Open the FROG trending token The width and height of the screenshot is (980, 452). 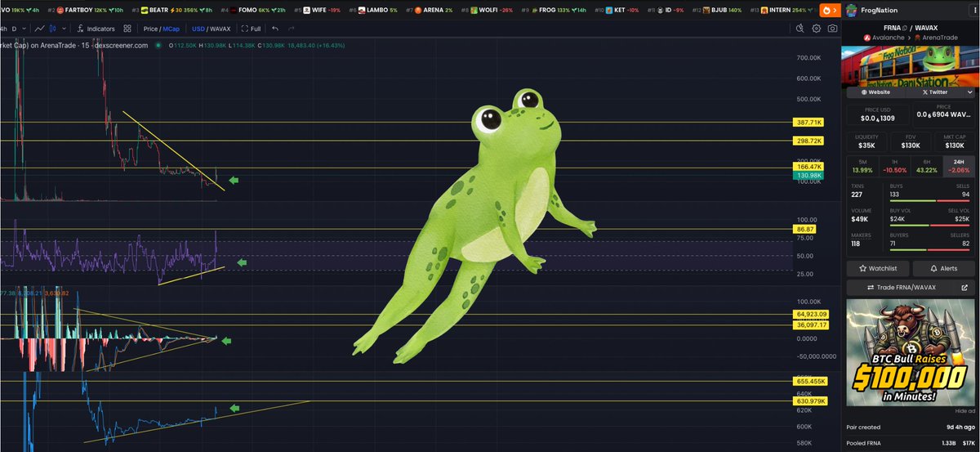[x=552, y=10]
